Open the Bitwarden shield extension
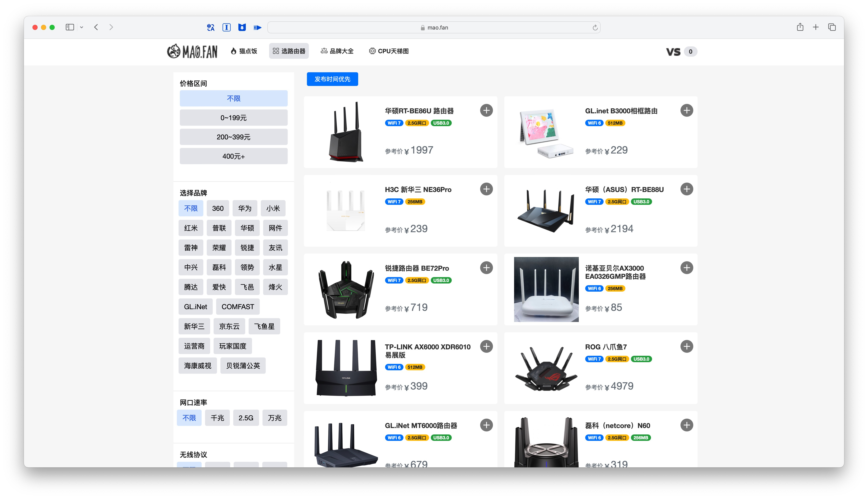 tap(242, 27)
